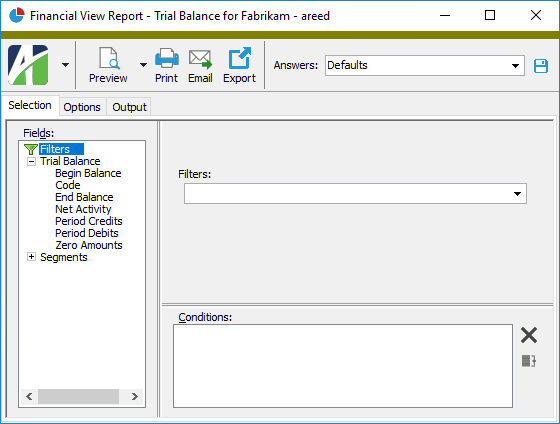The height and width of the screenshot is (424, 560).
Task: Click the Preview document icon
Action: click(109, 58)
